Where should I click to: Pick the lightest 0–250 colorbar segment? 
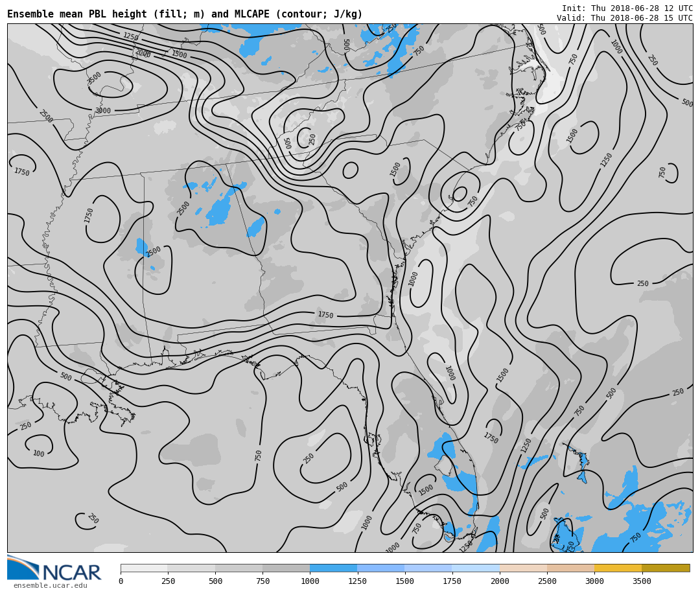[x=144, y=568]
